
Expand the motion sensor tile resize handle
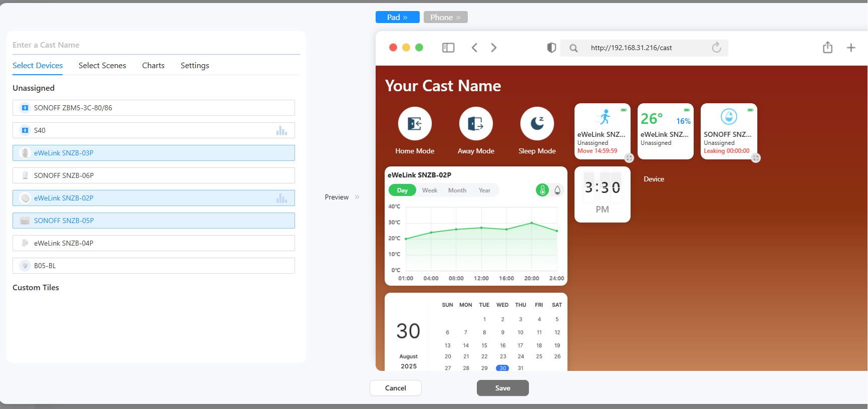tap(629, 158)
